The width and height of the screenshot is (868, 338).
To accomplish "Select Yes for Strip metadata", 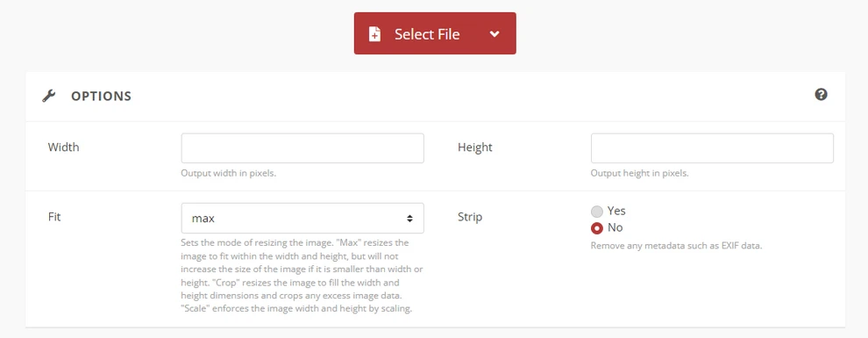I will coord(597,211).
